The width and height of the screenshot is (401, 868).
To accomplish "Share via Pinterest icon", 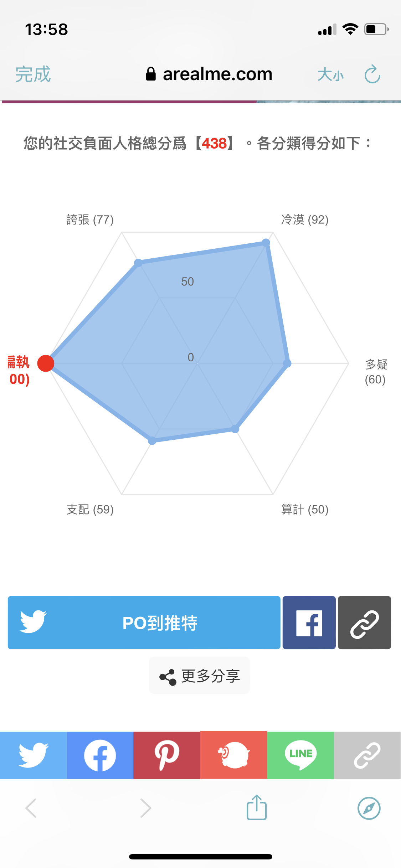I will click(x=167, y=755).
